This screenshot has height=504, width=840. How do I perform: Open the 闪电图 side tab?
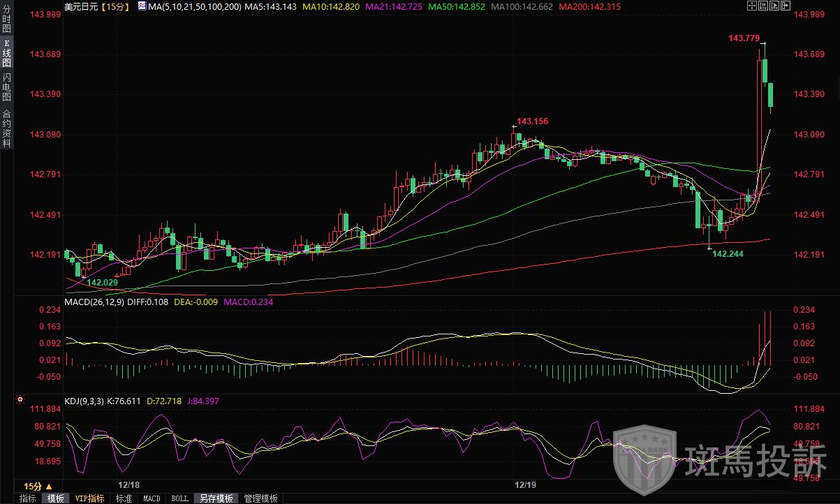[x=6, y=87]
